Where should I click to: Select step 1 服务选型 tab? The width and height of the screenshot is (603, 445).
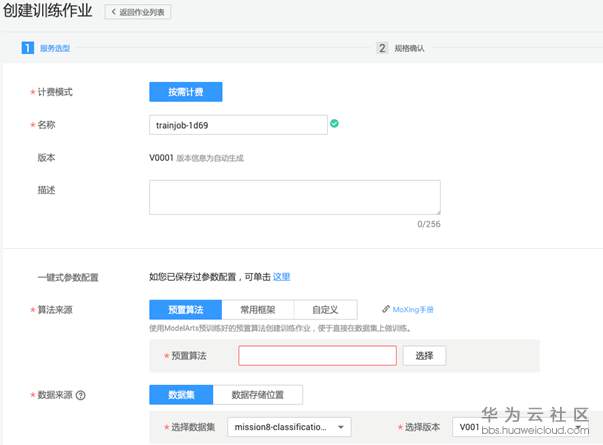(46, 48)
